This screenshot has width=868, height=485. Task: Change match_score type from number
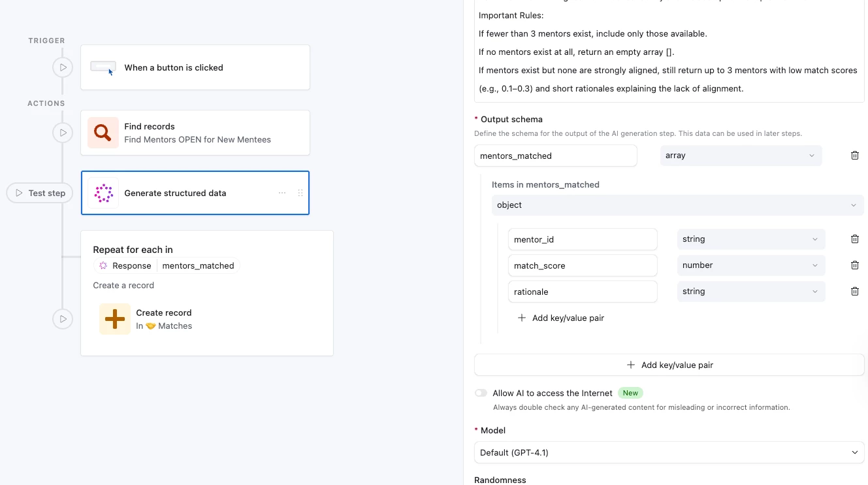[x=750, y=265]
